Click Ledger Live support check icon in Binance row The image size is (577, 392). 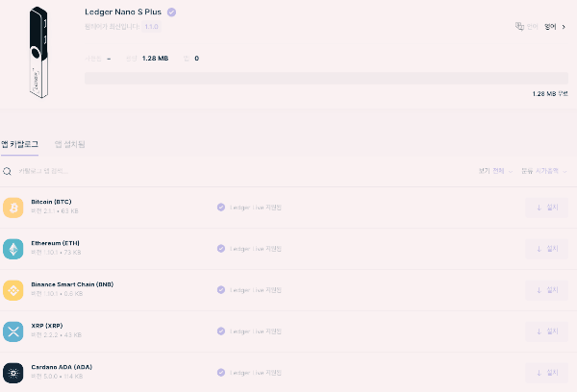point(221,290)
